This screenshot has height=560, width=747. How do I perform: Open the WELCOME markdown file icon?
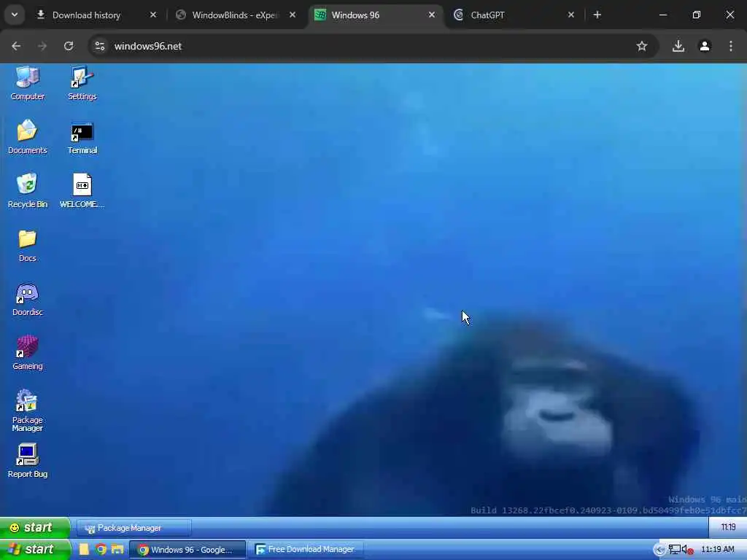coord(82,191)
